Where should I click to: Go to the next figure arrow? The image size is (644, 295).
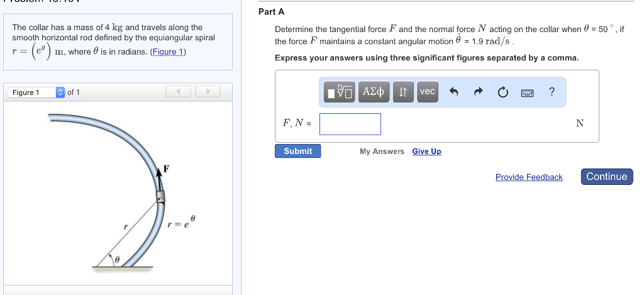[x=206, y=92]
